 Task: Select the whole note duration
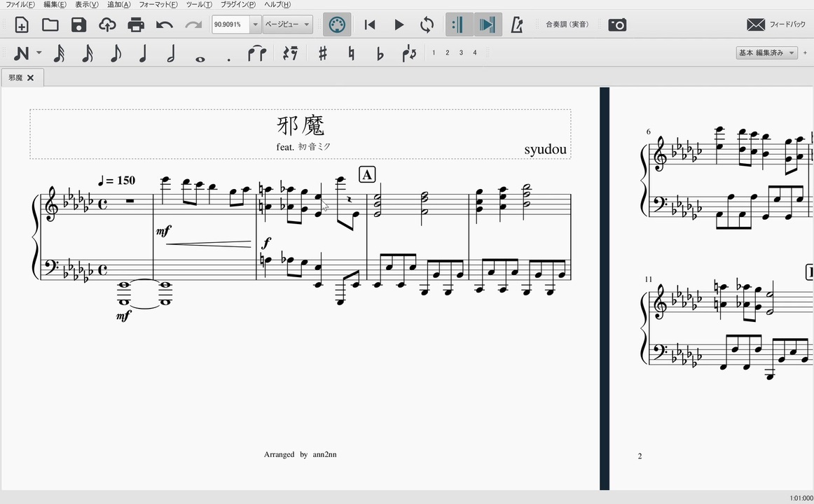(x=200, y=59)
